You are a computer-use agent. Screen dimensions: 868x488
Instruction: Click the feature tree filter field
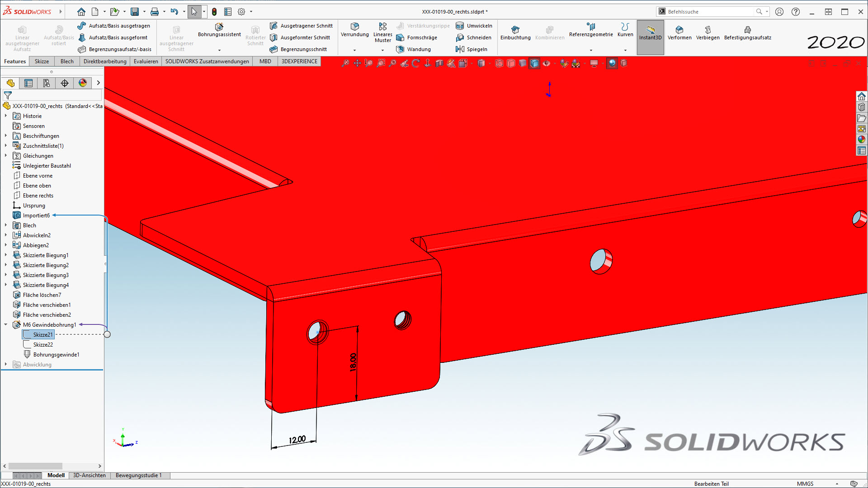click(52, 95)
